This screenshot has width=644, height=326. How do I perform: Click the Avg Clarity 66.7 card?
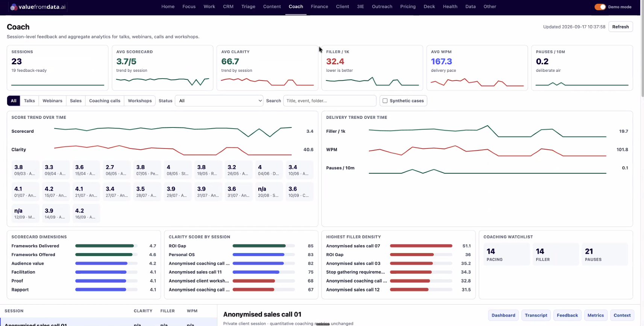coord(267,68)
